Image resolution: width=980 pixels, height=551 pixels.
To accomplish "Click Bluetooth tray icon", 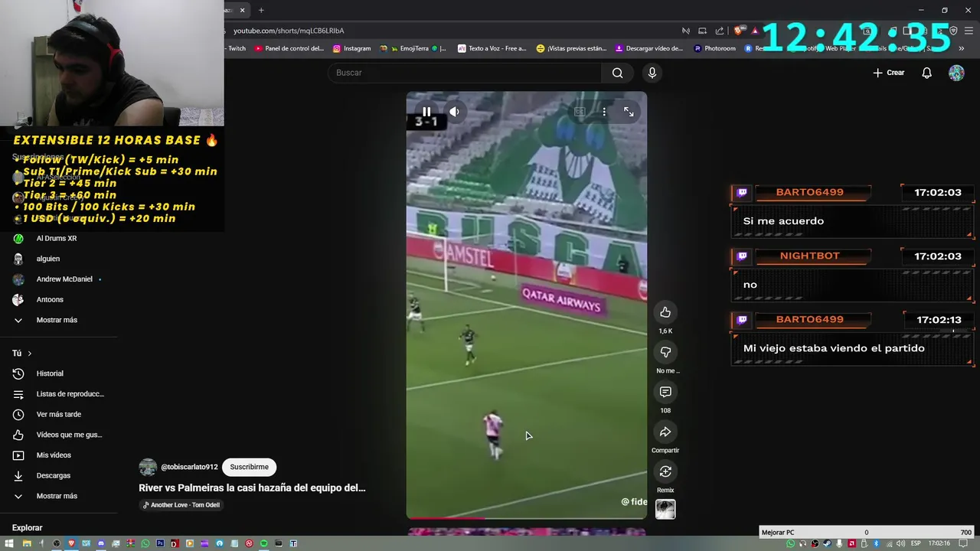I will [877, 543].
